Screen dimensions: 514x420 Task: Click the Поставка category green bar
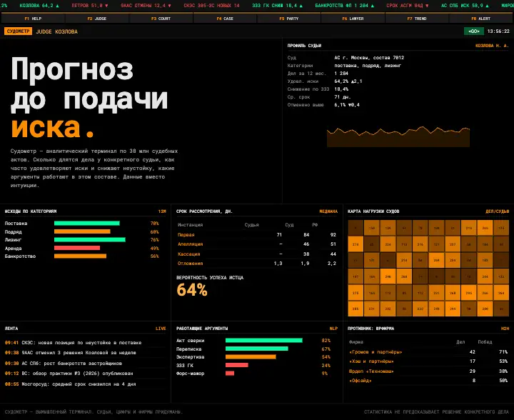(87, 224)
